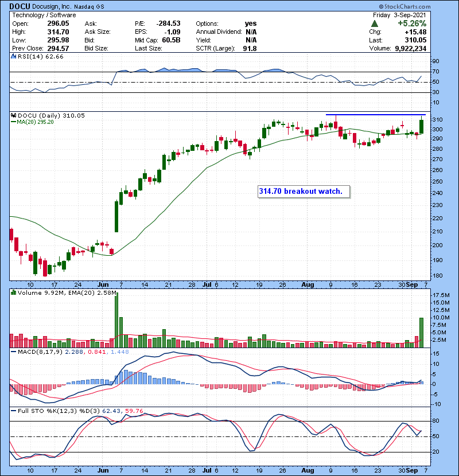Click the Friday 3-Sep-2021 date text
This screenshot has height=476, width=459.
[x=399, y=15]
